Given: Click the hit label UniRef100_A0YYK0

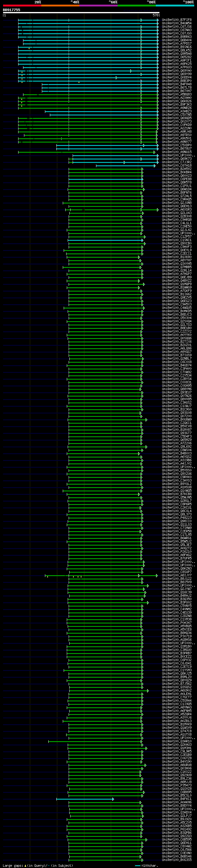Looking at the screenshot, I should tap(177, 335).
